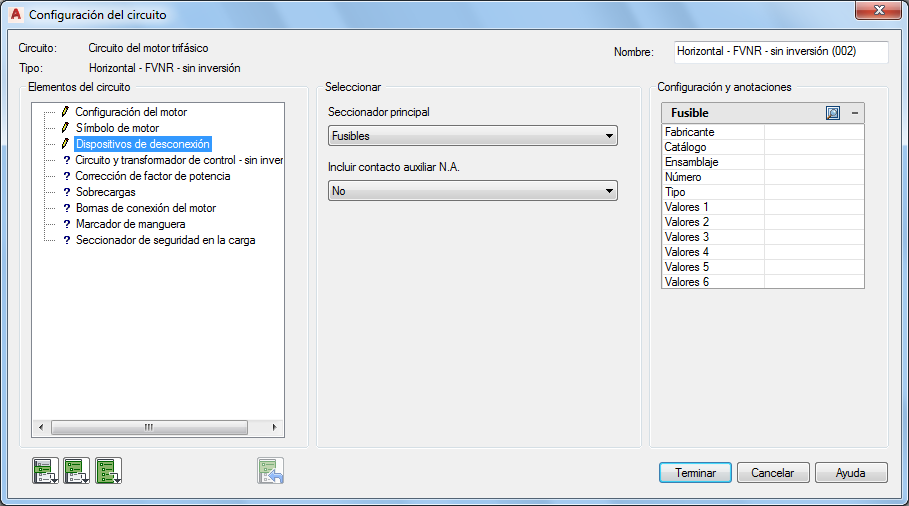Screen dimensions: 909x506
Task: Click the Nombre text field
Action: tap(781, 52)
